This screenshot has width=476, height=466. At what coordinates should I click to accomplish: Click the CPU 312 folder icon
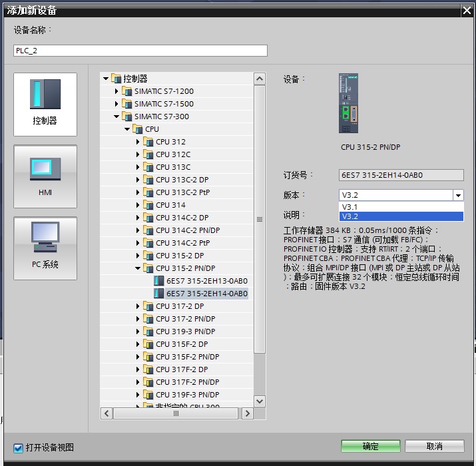(x=148, y=142)
